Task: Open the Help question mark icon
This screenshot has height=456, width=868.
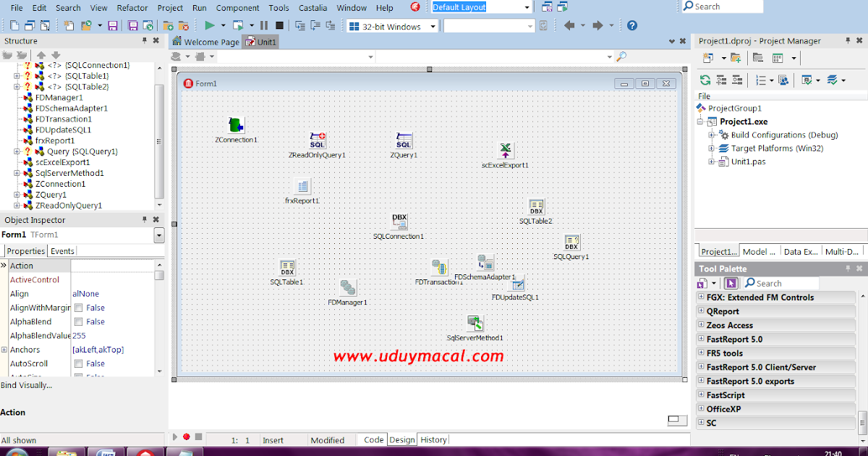Action: tap(632, 25)
